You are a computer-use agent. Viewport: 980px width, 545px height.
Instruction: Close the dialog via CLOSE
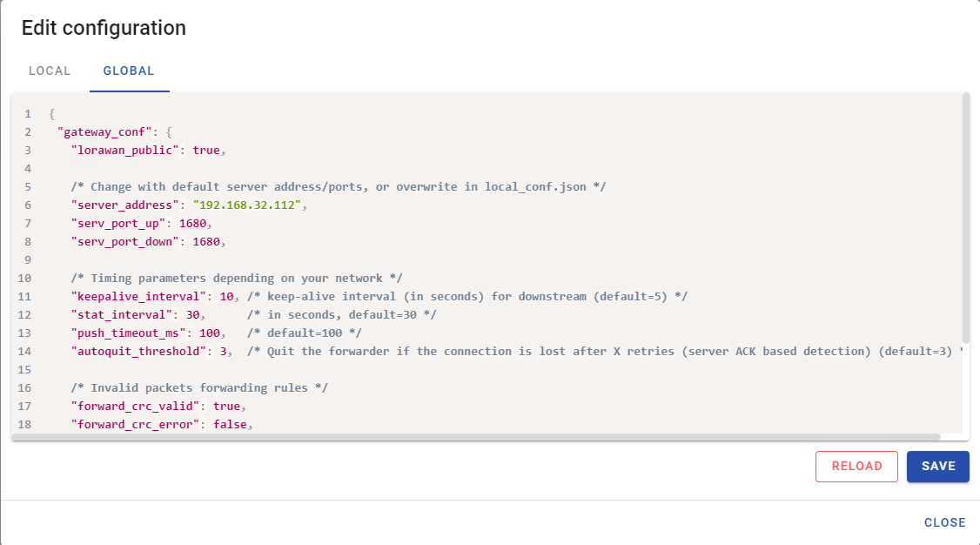click(x=944, y=522)
